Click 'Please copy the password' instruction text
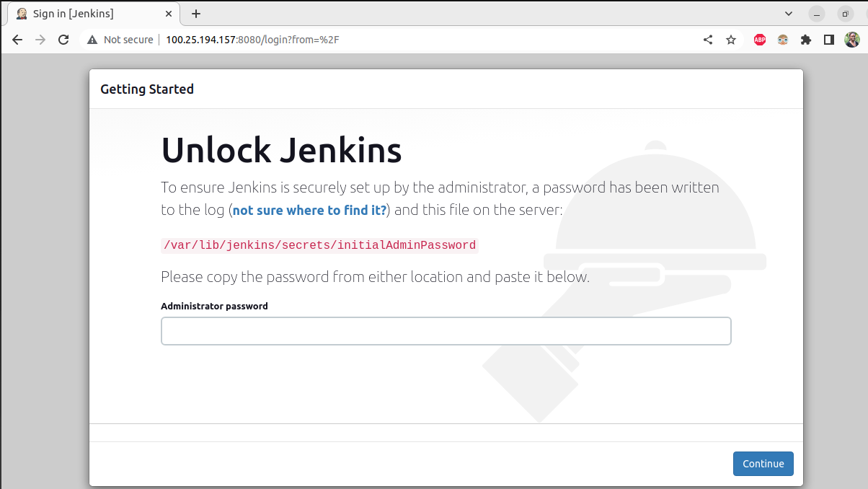868x489 pixels. point(375,277)
